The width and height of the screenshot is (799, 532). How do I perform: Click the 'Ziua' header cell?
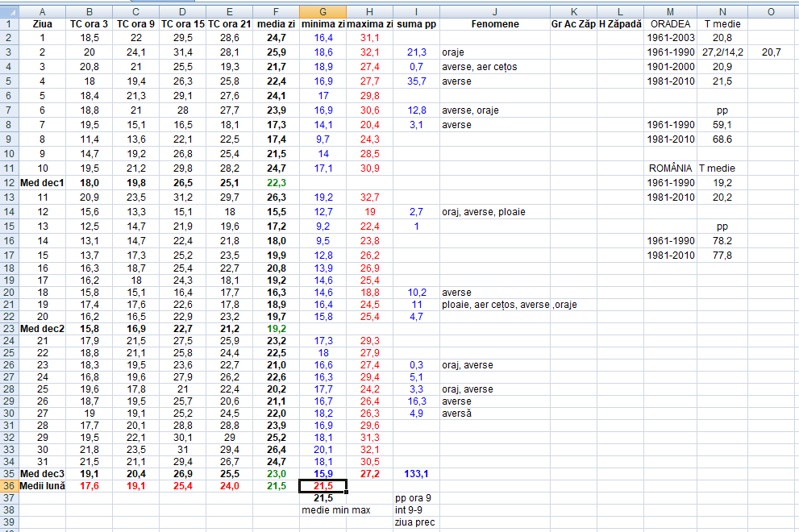pos(42,24)
